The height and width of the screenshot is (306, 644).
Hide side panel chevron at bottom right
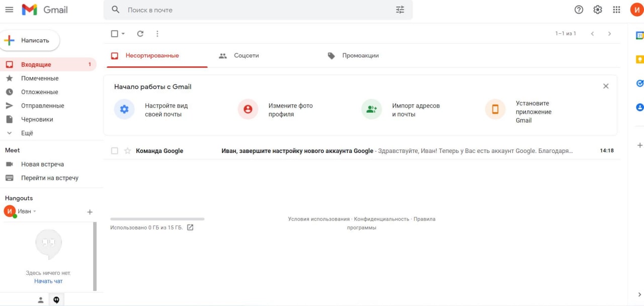pos(639,294)
